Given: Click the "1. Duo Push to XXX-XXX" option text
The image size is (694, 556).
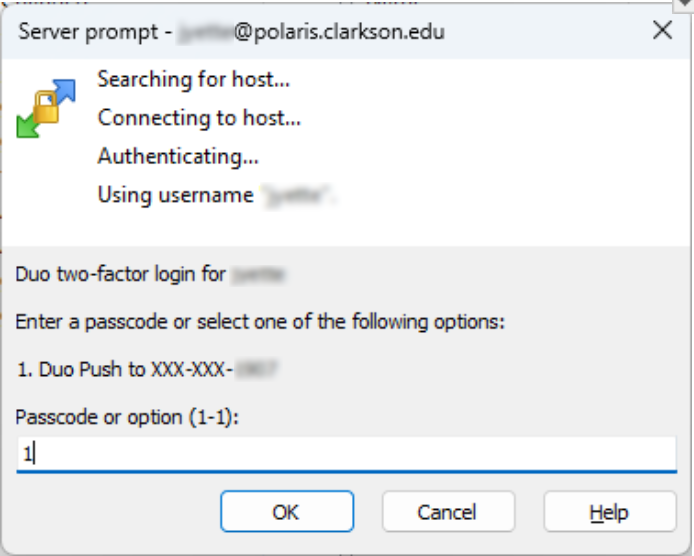Looking at the screenshot, I should click(x=125, y=369).
